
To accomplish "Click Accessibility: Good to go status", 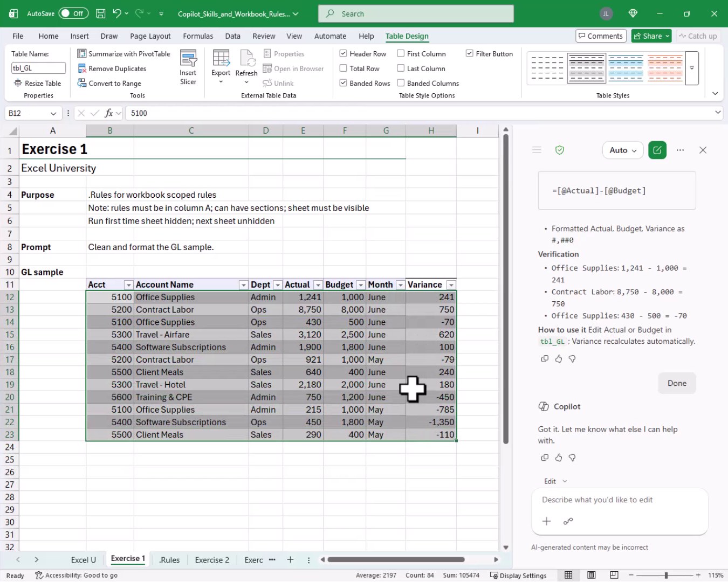I will [x=76, y=576].
